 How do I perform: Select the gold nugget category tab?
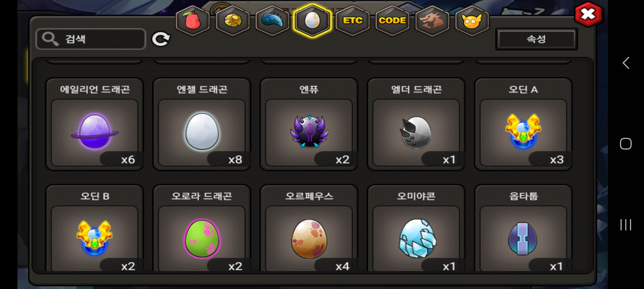[233, 21]
